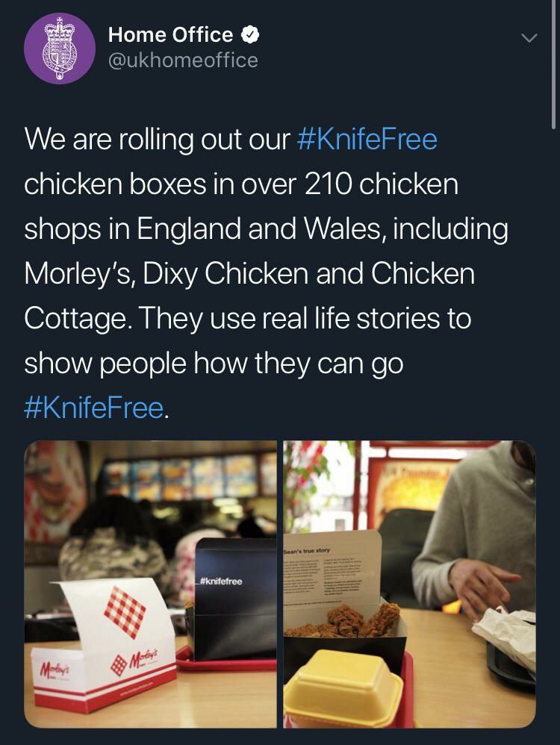Click the verified checkmark badge
This screenshot has height=745, width=560.
pyautogui.click(x=251, y=34)
